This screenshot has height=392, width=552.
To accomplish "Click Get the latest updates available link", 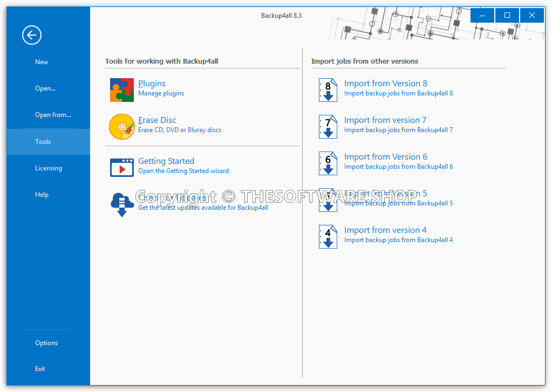I will [x=203, y=208].
